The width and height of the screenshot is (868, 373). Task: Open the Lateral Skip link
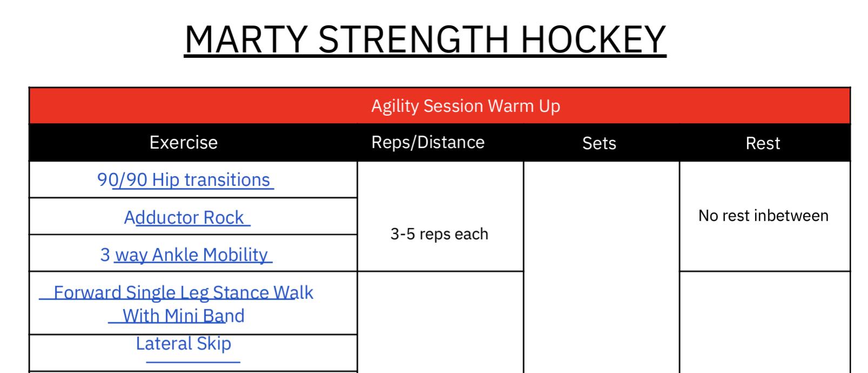tap(183, 343)
